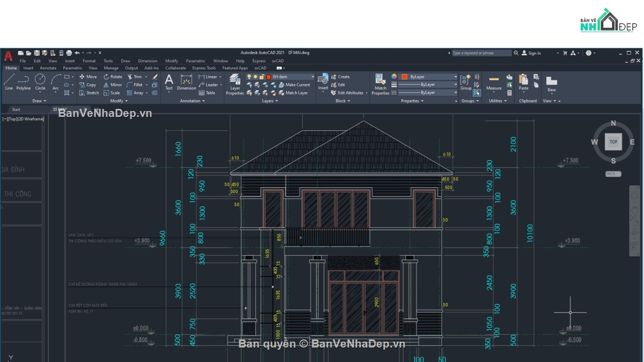Open Layer Properties manager
The width and height of the screenshot is (644, 362).
(235, 84)
